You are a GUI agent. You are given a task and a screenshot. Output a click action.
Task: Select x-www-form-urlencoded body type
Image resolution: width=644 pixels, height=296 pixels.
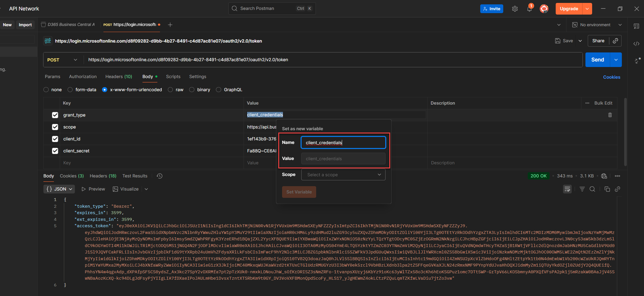[x=105, y=90]
